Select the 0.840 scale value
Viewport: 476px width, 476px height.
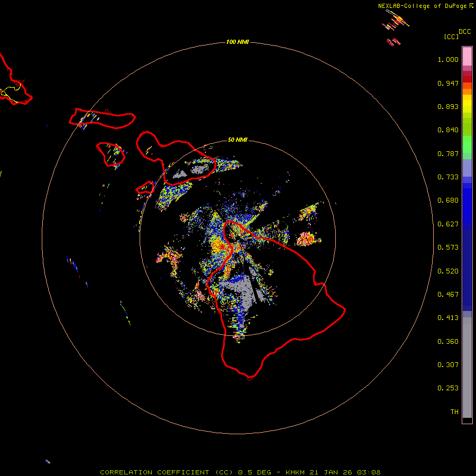click(x=448, y=130)
